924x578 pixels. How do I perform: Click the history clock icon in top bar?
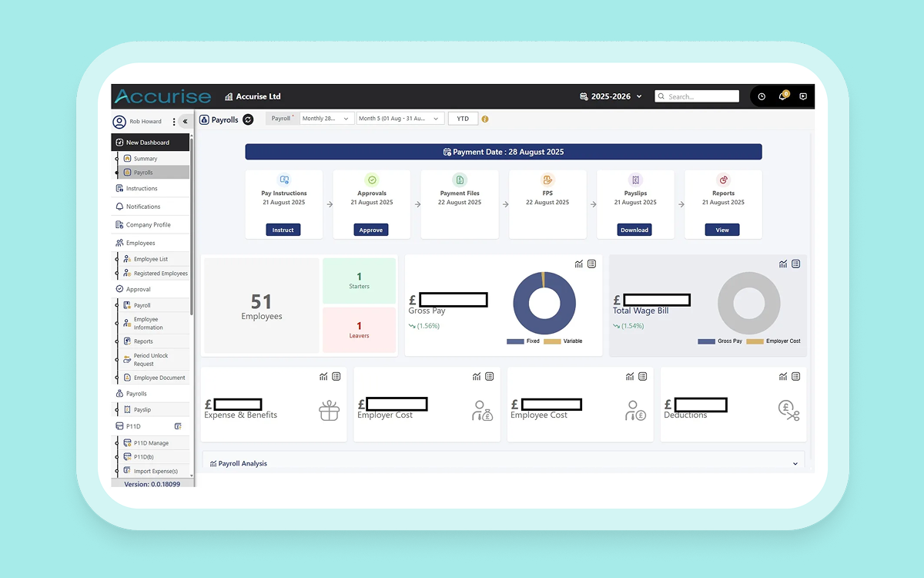[x=762, y=96]
